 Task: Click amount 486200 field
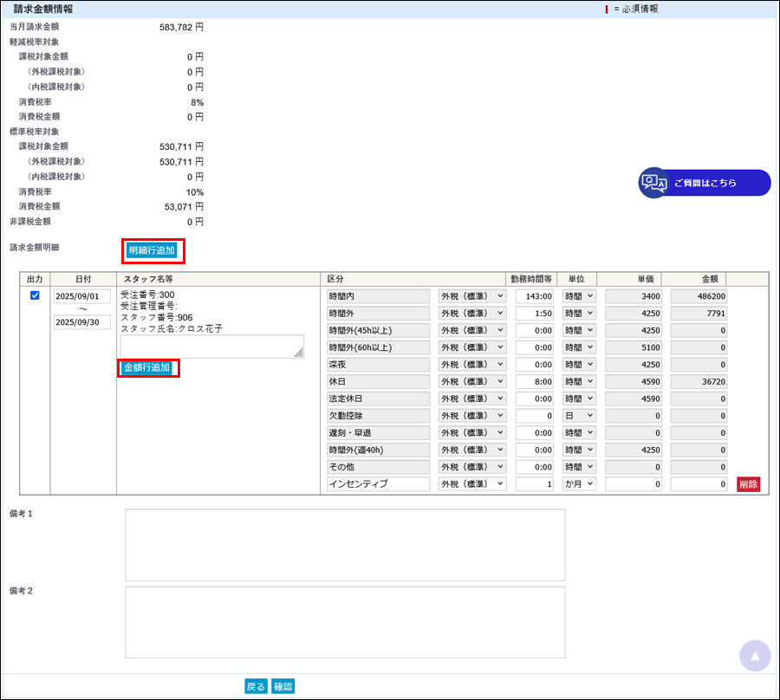point(699,296)
